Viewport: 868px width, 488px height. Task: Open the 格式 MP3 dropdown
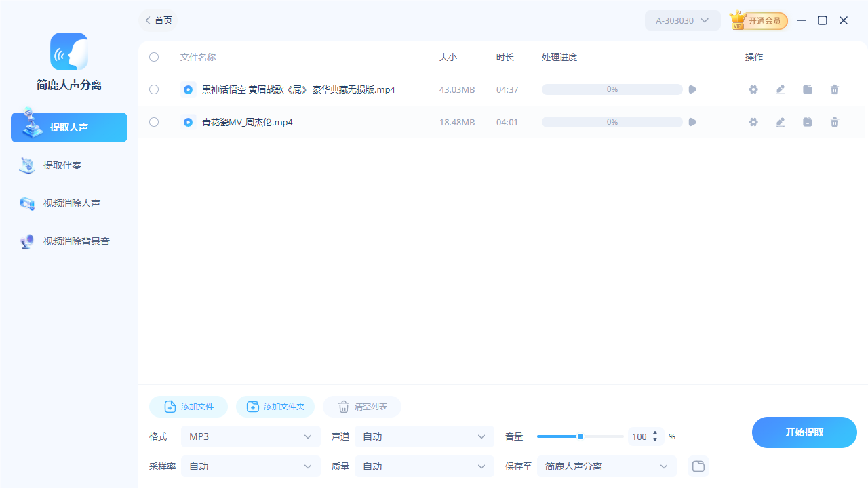pos(250,436)
